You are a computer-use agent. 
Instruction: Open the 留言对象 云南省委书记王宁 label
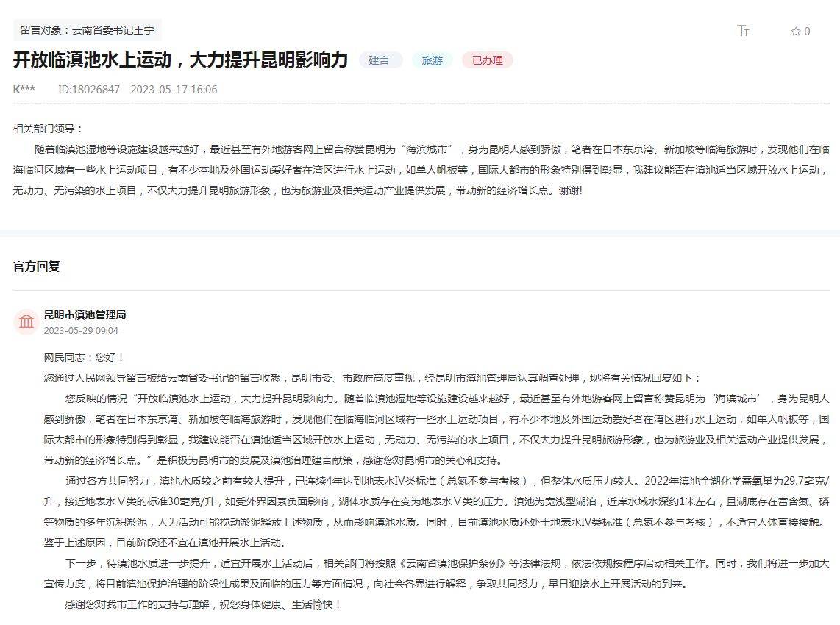point(87,30)
